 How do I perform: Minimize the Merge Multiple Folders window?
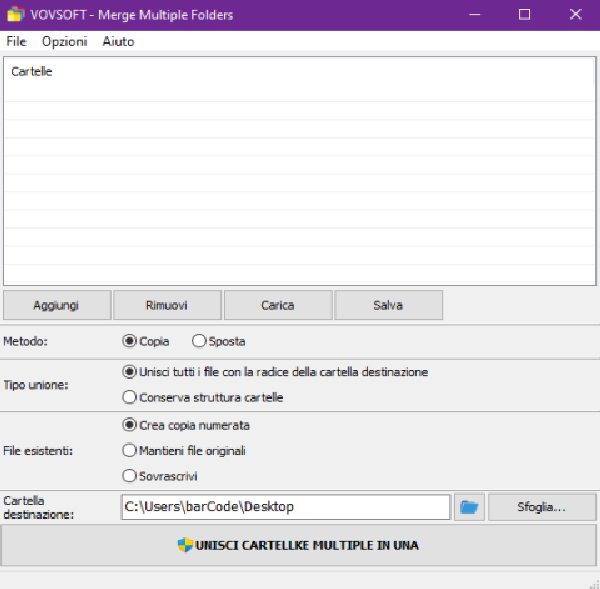(x=474, y=15)
